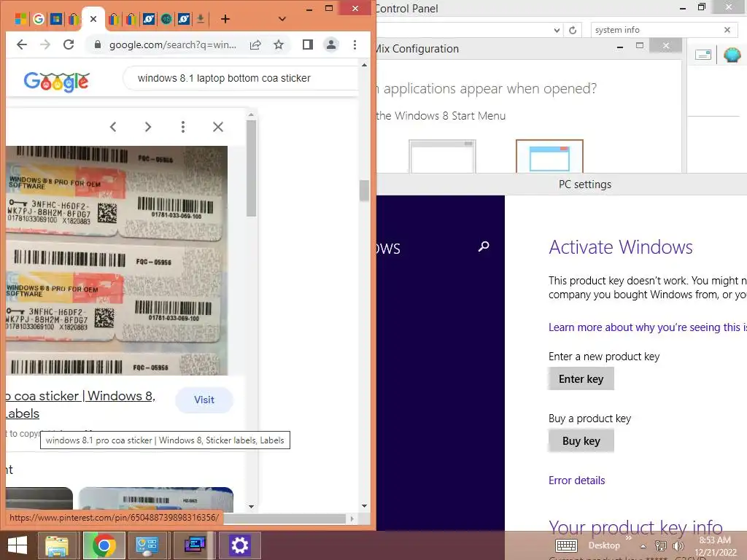Image resolution: width=747 pixels, height=560 pixels.
Task: Switch to the blue Windows-logo tab
Action: tap(56, 19)
